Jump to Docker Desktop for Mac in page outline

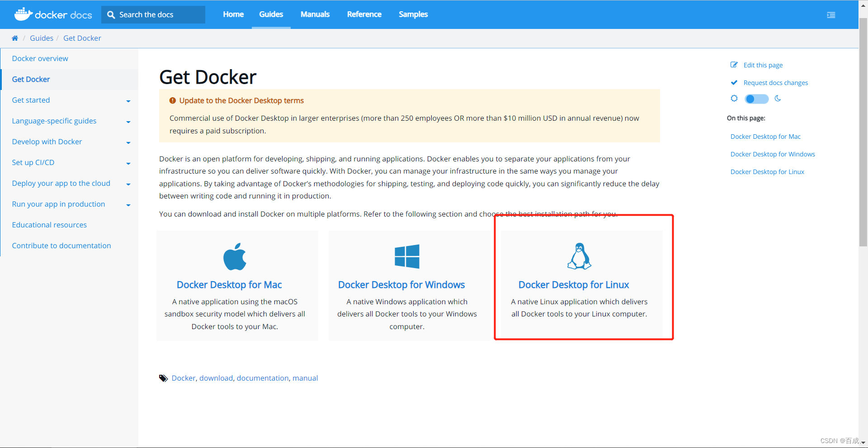(x=765, y=137)
